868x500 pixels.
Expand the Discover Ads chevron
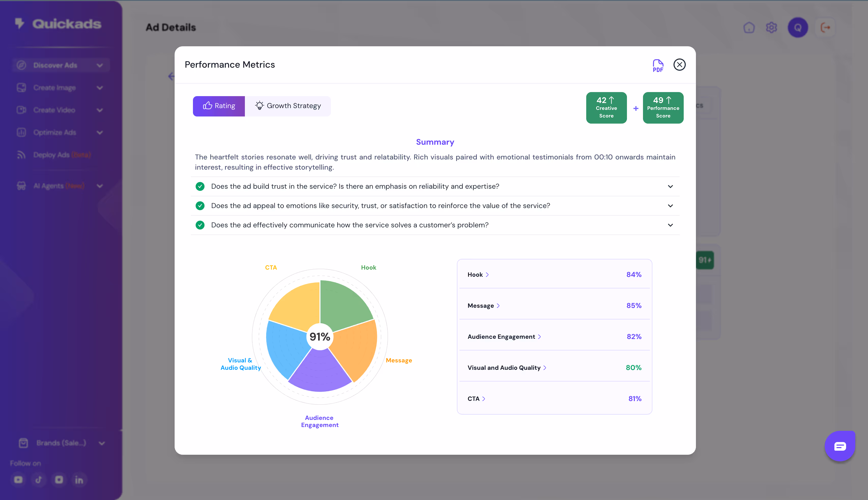tap(100, 65)
